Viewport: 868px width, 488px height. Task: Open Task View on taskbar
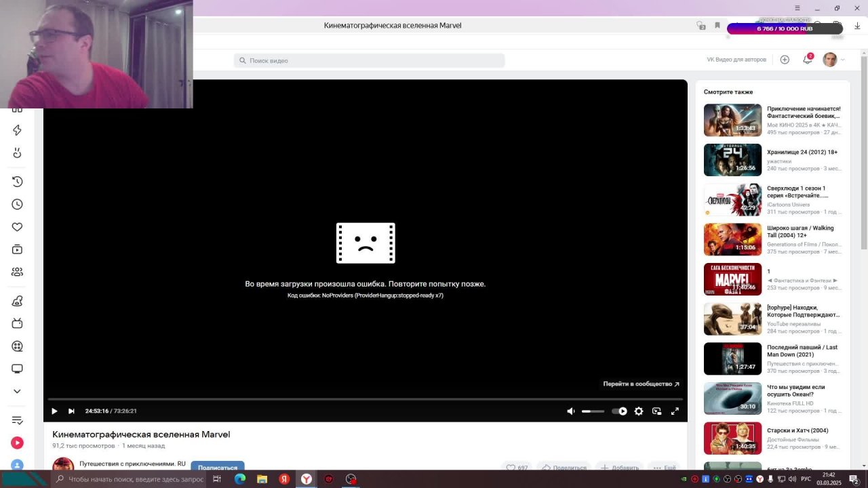pyautogui.click(x=217, y=479)
